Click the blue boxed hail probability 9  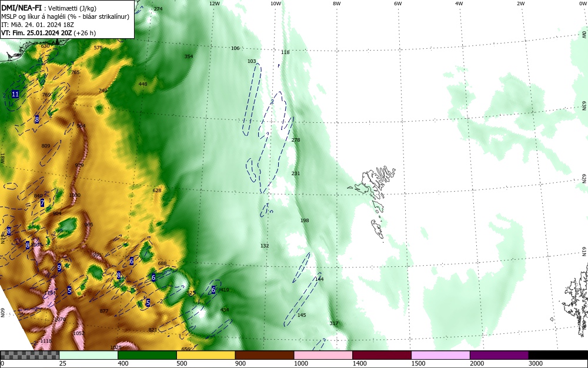coord(59,267)
